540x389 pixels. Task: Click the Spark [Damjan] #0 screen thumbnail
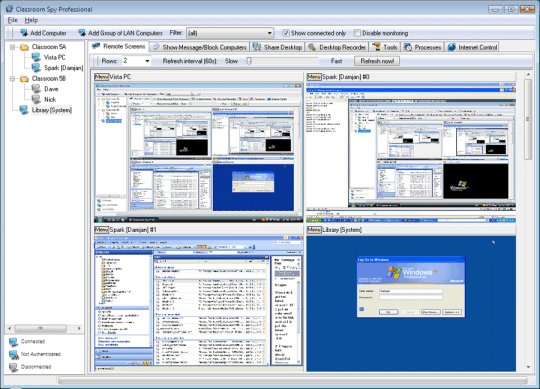coord(411,152)
